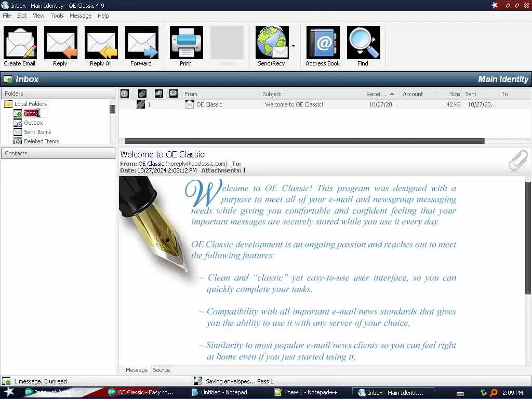Image resolution: width=532 pixels, height=399 pixels.
Task: Click the title bar star icon
Action: tap(495, 5)
